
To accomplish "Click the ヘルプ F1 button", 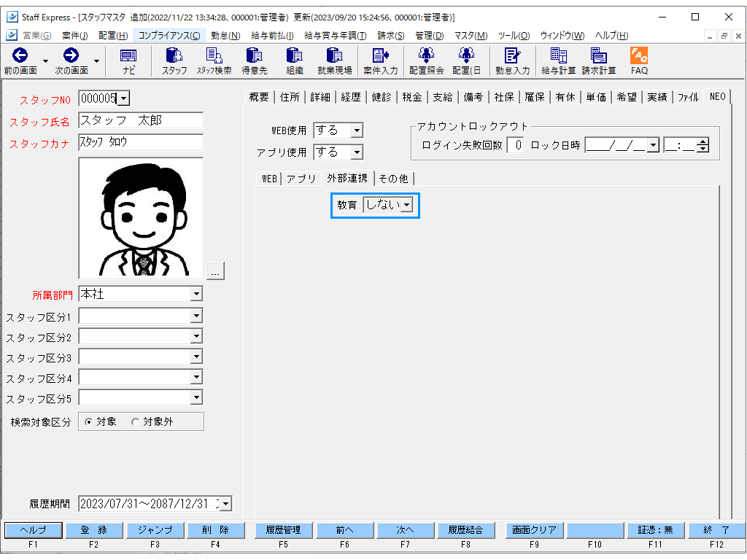I will 34,530.
